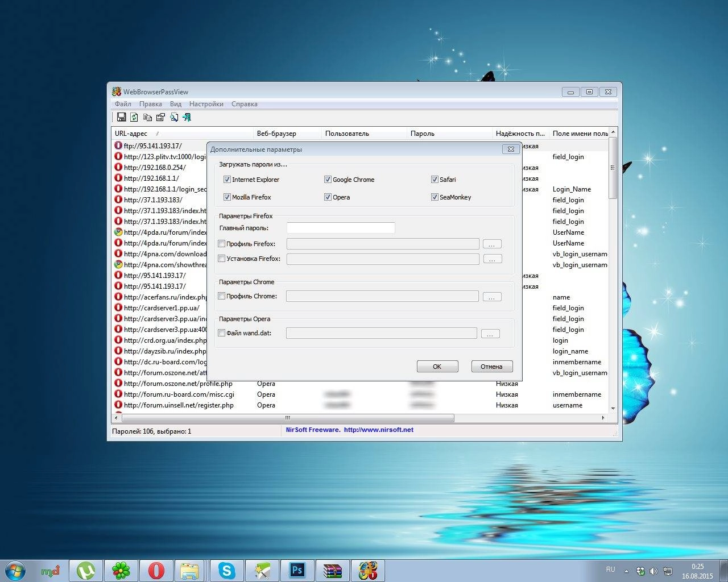Browse for the Firefox installation folder
The height and width of the screenshot is (582, 728).
point(493,259)
